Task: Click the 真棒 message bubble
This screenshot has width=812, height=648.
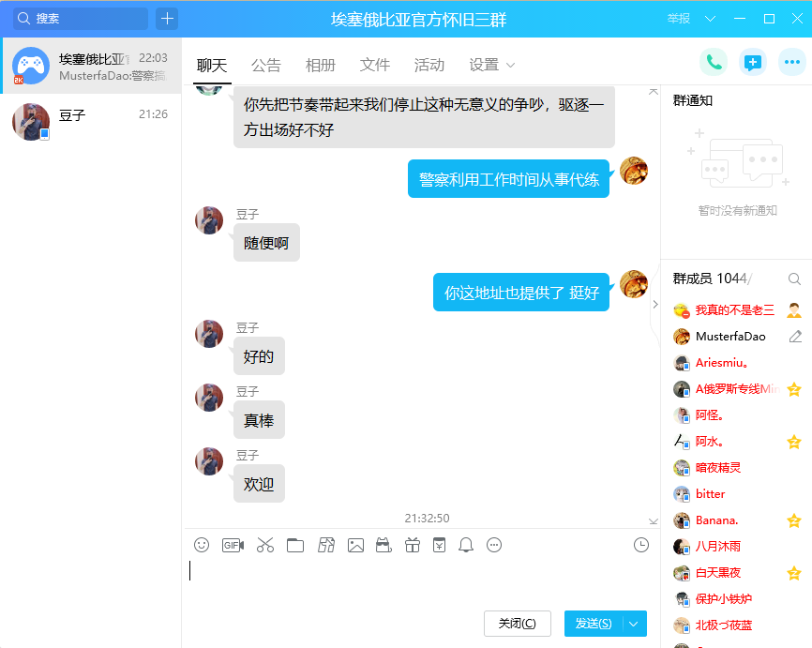Action: (x=259, y=420)
